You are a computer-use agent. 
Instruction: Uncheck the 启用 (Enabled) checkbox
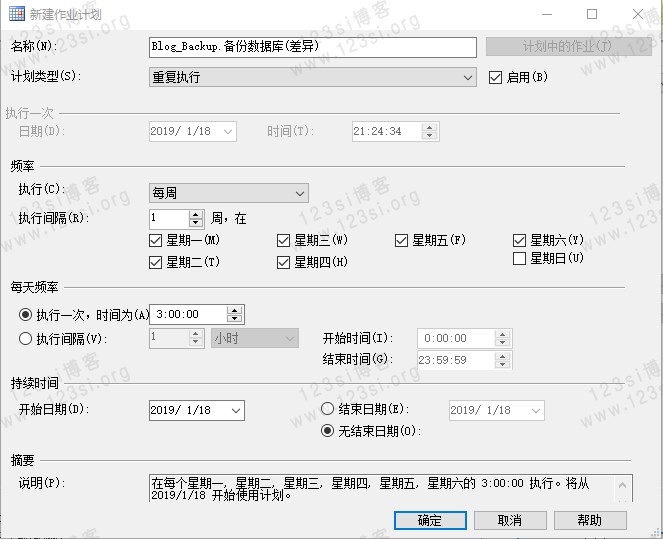tap(495, 77)
